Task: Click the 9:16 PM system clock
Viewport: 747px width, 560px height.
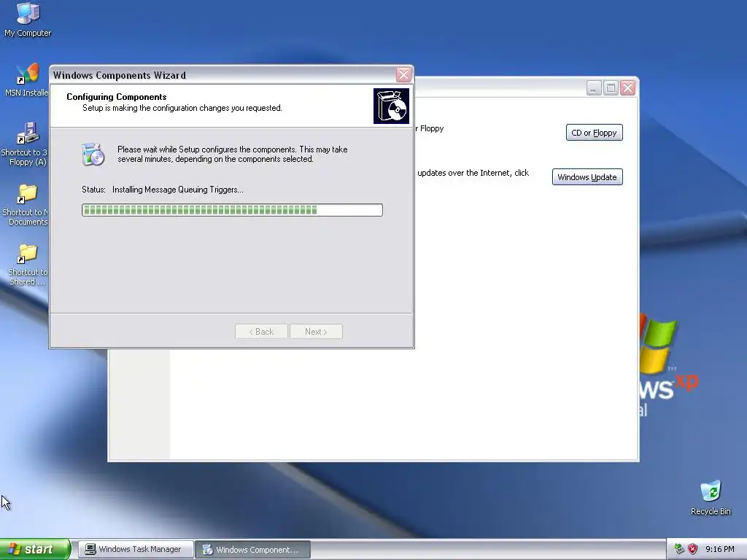Action: 720,549
